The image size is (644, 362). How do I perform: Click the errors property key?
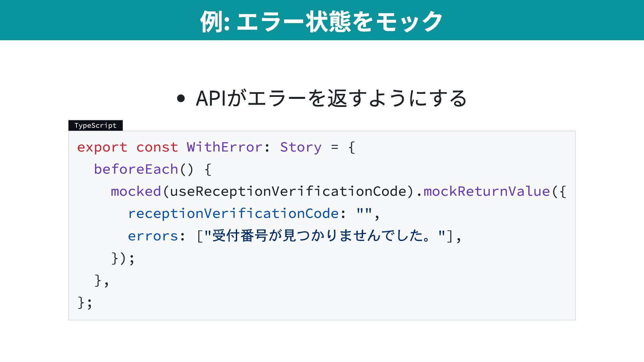[x=153, y=236]
